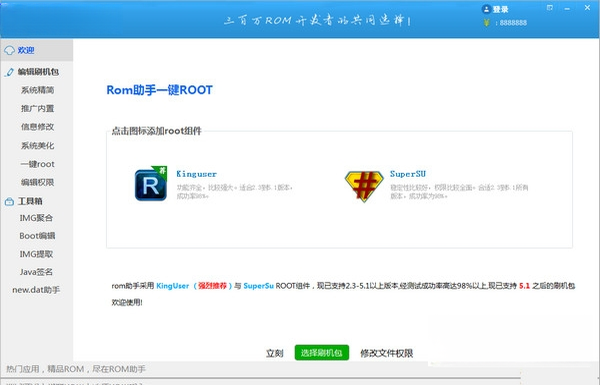Click the Kinguser title link
This screenshot has height=385, width=600.
[x=196, y=174]
